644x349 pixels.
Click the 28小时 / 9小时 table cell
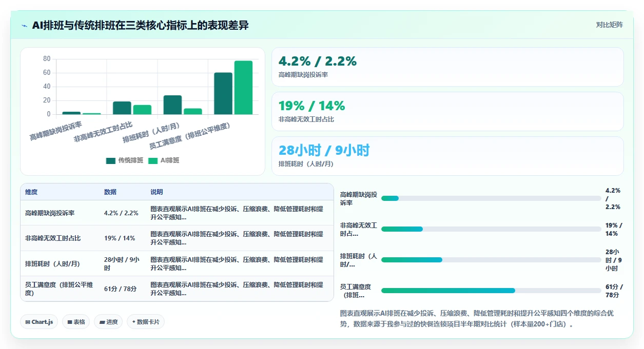click(x=122, y=264)
